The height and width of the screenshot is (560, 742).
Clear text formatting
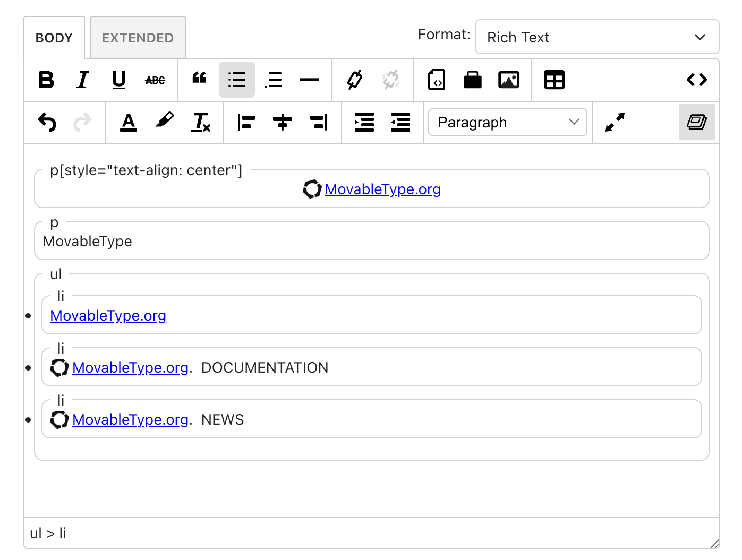[201, 123]
